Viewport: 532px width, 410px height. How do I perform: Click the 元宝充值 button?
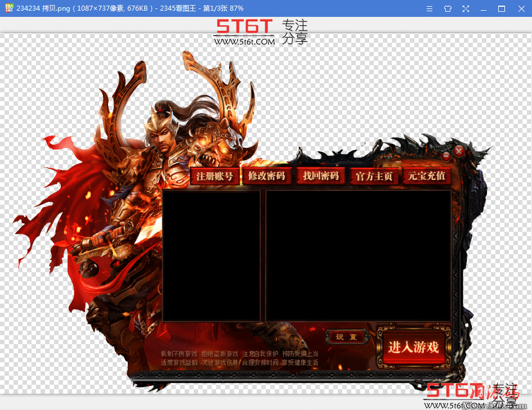pos(427,176)
